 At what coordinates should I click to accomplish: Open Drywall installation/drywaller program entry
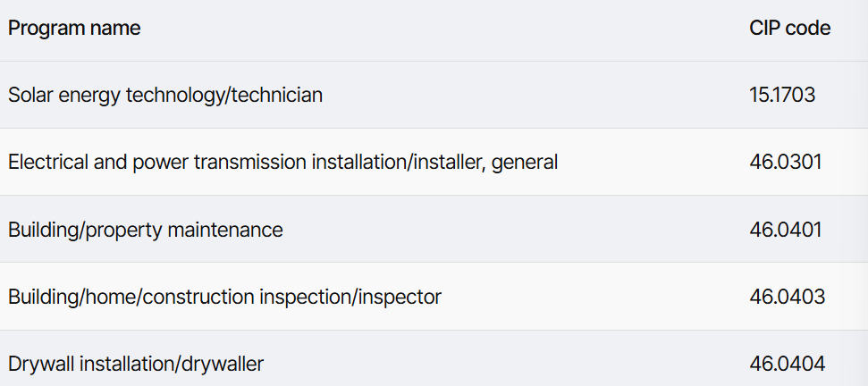point(136,364)
